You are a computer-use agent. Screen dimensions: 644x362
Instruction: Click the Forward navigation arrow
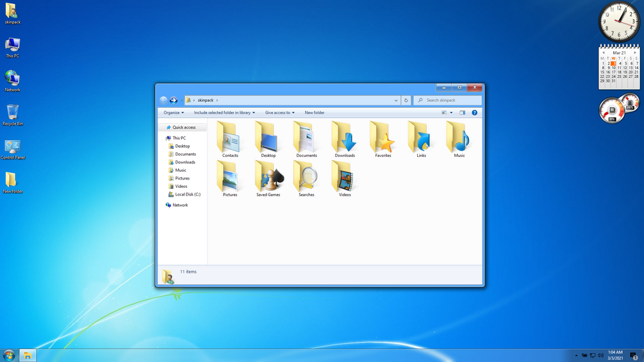(x=173, y=100)
